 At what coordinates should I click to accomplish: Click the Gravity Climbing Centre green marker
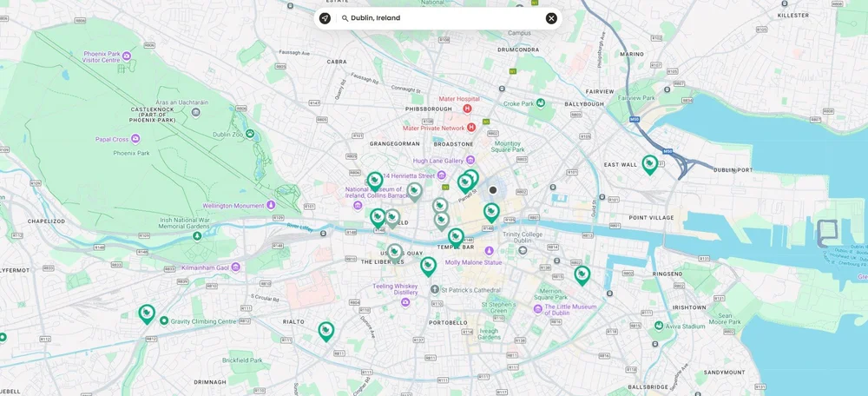164,320
